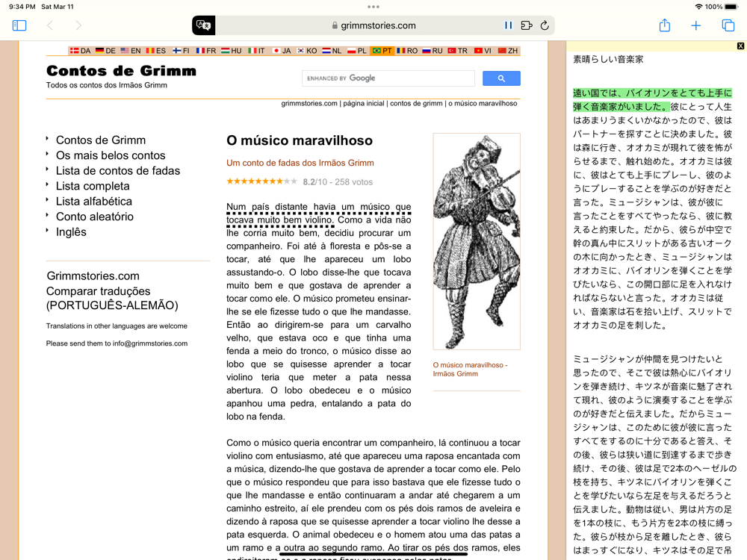Go back to previous page
Image resolution: width=747 pixels, height=560 pixels.
tap(49, 25)
